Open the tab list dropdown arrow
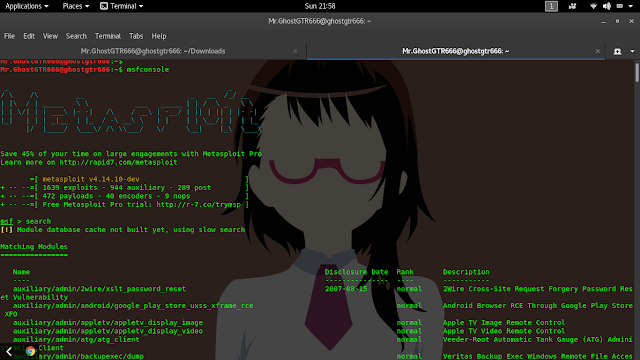This screenshot has width=640, height=360. (x=632, y=51)
